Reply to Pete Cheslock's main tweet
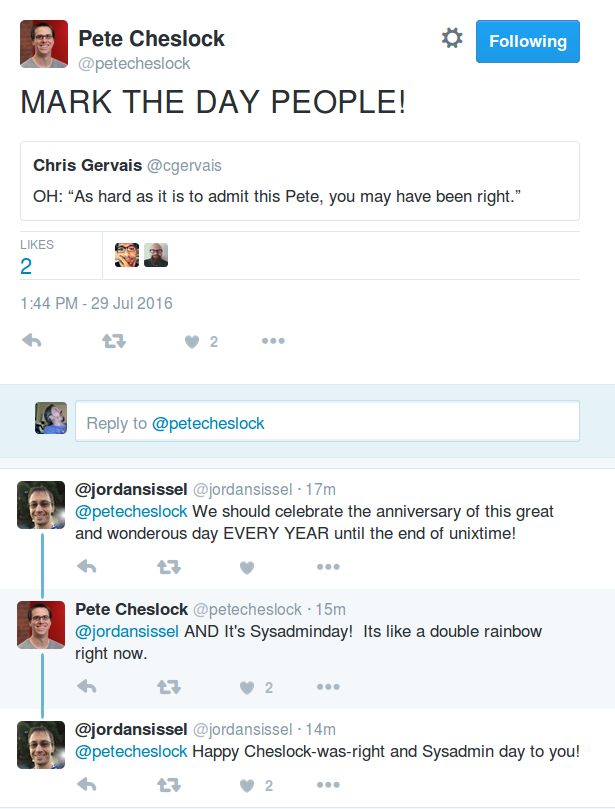615x809 pixels. 31,341
